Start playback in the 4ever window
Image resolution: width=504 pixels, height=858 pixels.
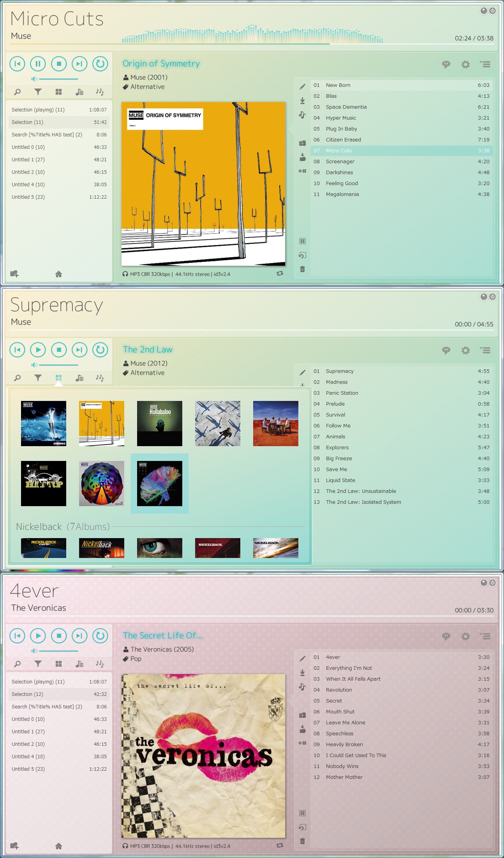pos(38,636)
